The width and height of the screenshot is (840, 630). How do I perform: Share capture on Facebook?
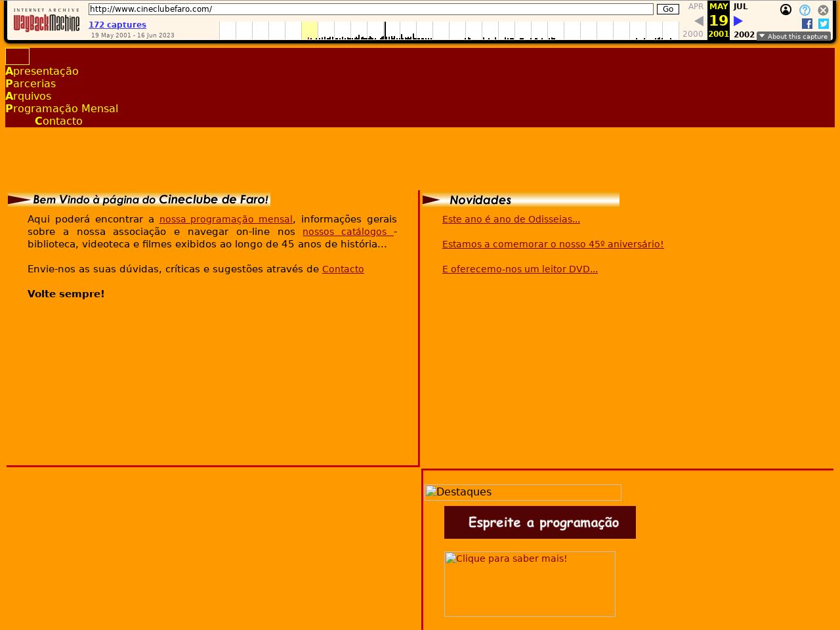(x=807, y=24)
